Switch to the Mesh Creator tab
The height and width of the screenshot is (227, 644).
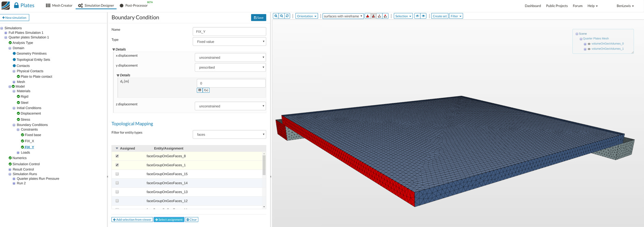[x=59, y=5]
